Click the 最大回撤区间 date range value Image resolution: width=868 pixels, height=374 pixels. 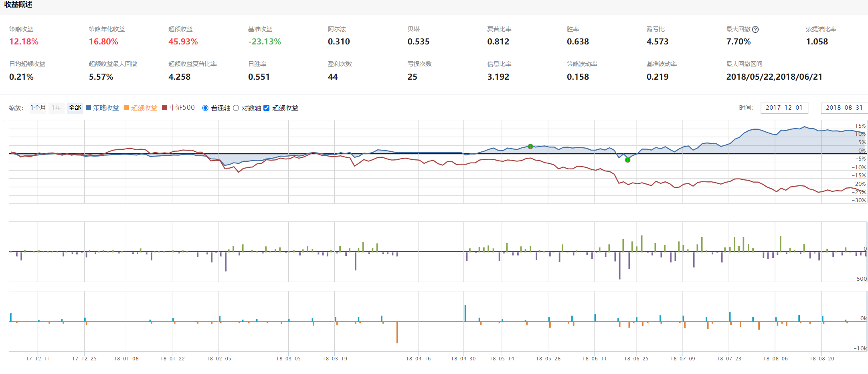click(774, 77)
